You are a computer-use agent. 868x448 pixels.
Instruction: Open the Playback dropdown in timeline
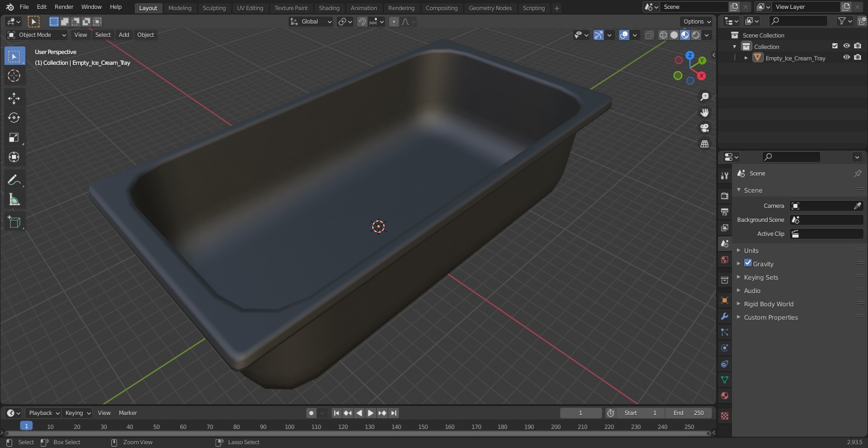click(x=44, y=413)
